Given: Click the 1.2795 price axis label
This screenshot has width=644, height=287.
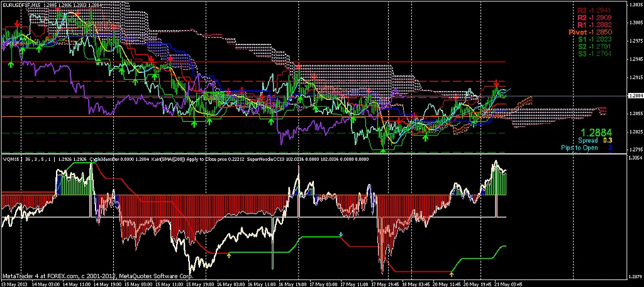Looking at the screenshot, I should pyautogui.click(x=636, y=149).
